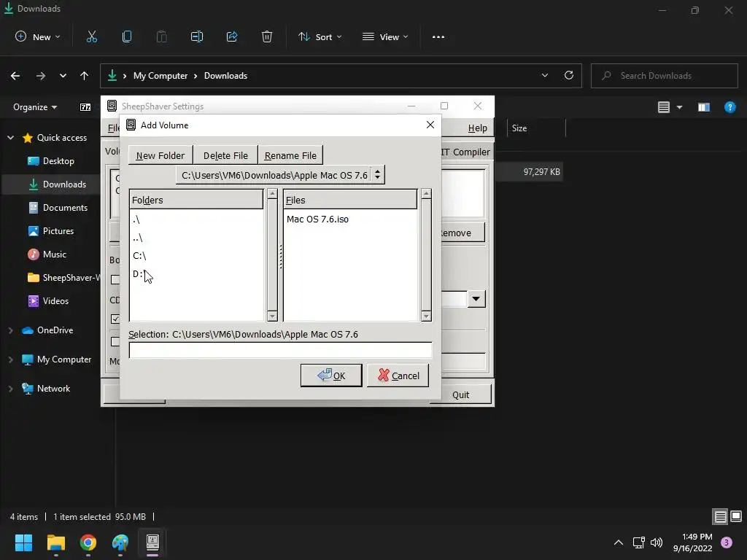
Task: Click the Paste icon in Explorer toolbar
Action: 161,36
